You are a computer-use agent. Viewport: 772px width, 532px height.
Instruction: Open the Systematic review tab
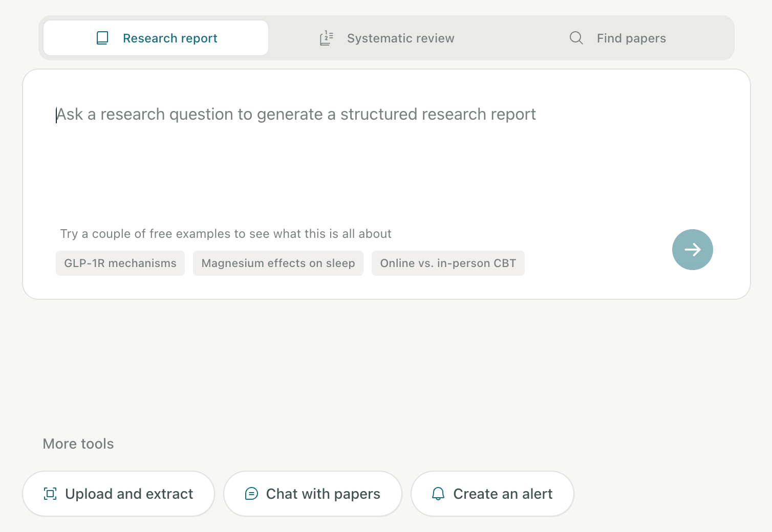387,38
